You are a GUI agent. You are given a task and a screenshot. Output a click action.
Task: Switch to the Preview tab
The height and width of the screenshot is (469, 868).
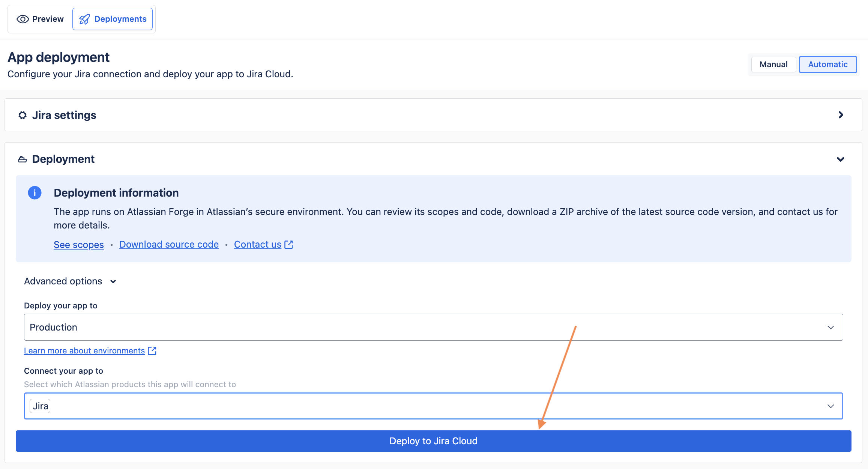(x=40, y=19)
